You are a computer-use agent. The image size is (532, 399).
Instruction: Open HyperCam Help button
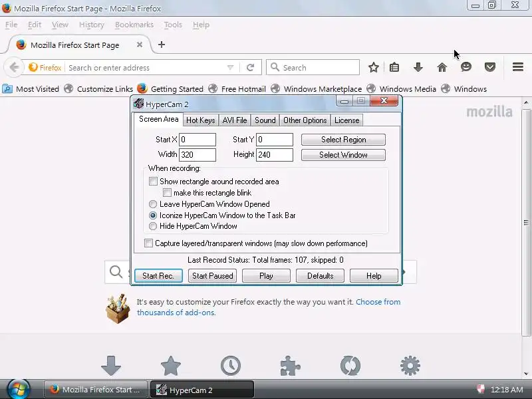tap(374, 276)
